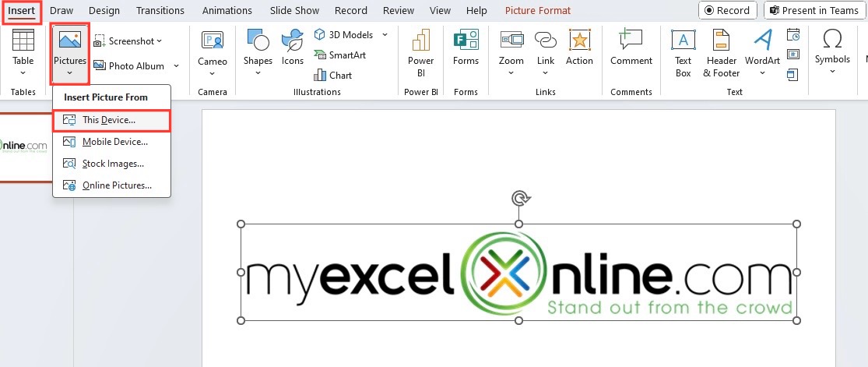Screen dimensions: 868x367
Task: Insert Date & Time icon
Action: pos(793,35)
